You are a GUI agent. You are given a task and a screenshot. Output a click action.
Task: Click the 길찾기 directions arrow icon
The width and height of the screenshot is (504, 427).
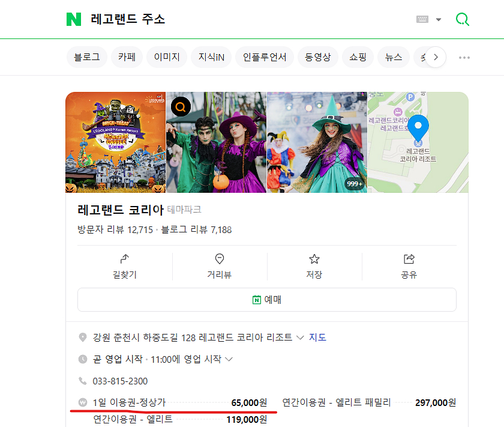pos(125,259)
